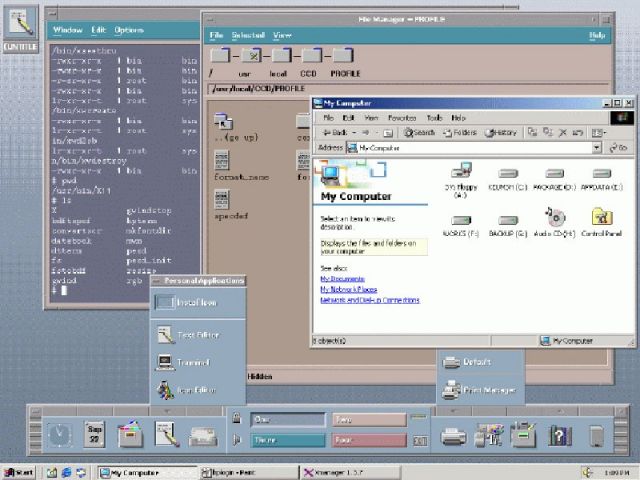Open the Application Manager icon on front panel
The width and height of the screenshot is (640, 480).
(x=523, y=435)
